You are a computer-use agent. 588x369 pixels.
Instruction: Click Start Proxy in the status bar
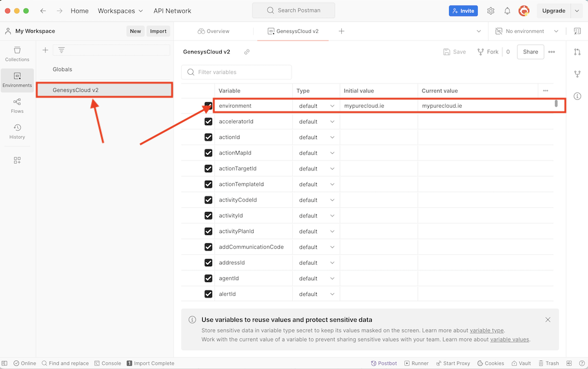coord(453,363)
